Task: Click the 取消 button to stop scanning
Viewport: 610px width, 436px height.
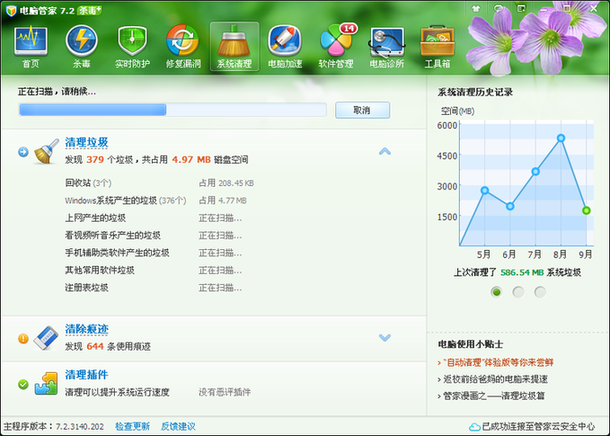Action: pyautogui.click(x=362, y=110)
